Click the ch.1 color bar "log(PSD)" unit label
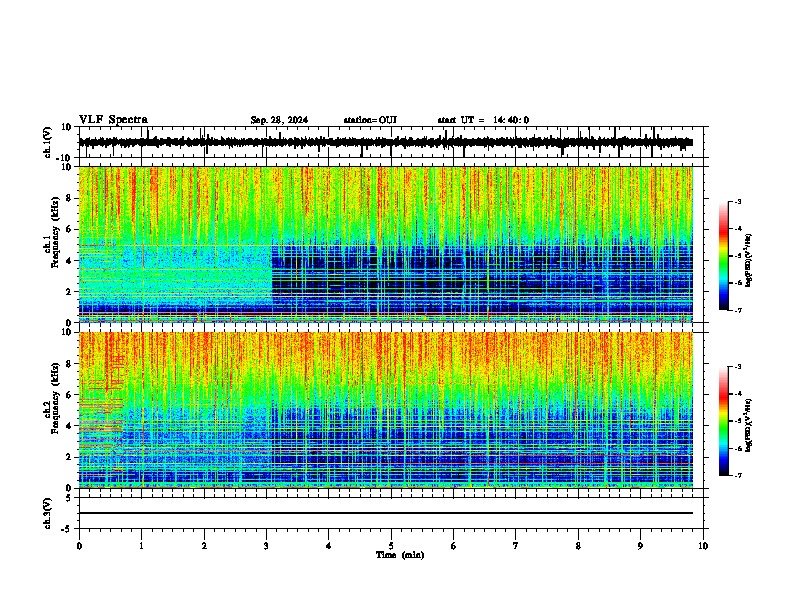This screenshot has width=792, height=612. (749, 261)
